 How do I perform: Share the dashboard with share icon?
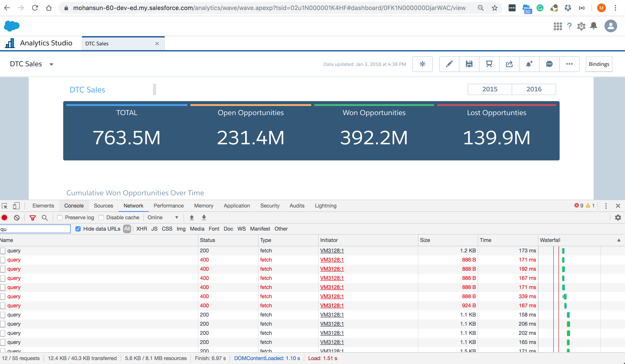tap(509, 64)
